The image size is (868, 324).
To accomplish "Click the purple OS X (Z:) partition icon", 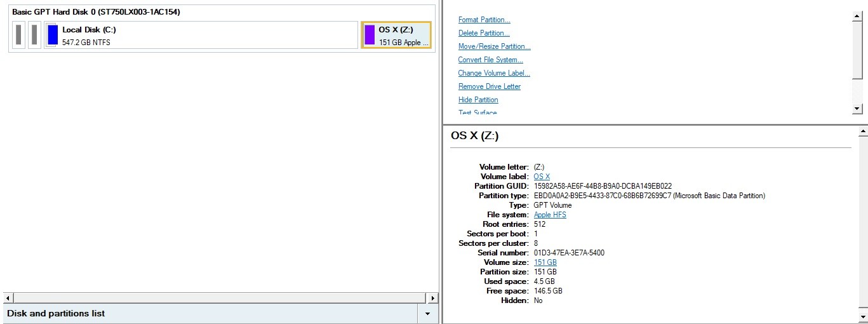I will point(370,35).
